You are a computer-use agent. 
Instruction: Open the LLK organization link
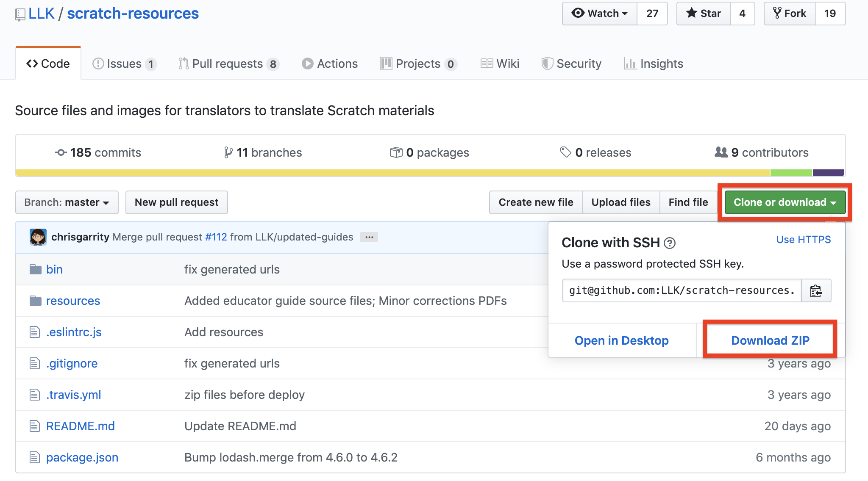42,14
